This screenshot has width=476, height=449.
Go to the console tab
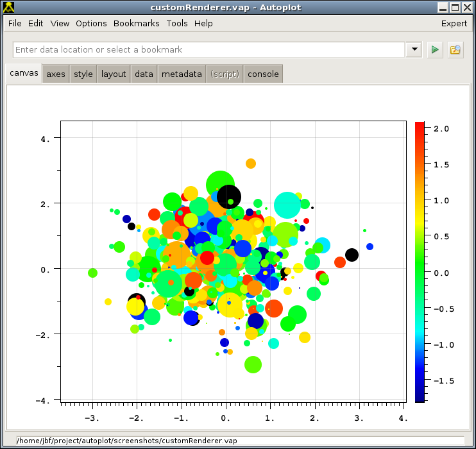pyautogui.click(x=263, y=74)
